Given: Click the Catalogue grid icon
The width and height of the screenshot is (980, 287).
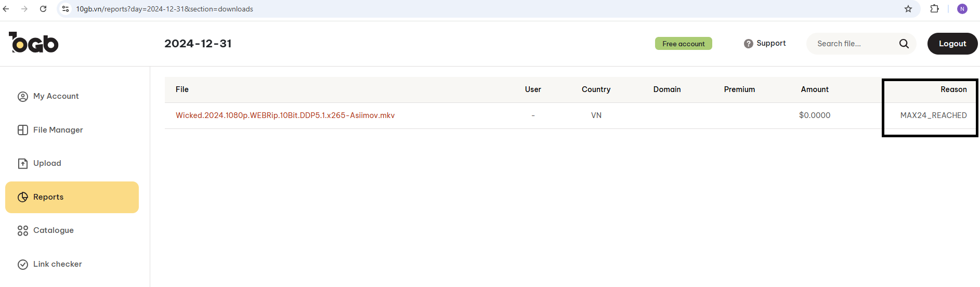Looking at the screenshot, I should click(23, 231).
